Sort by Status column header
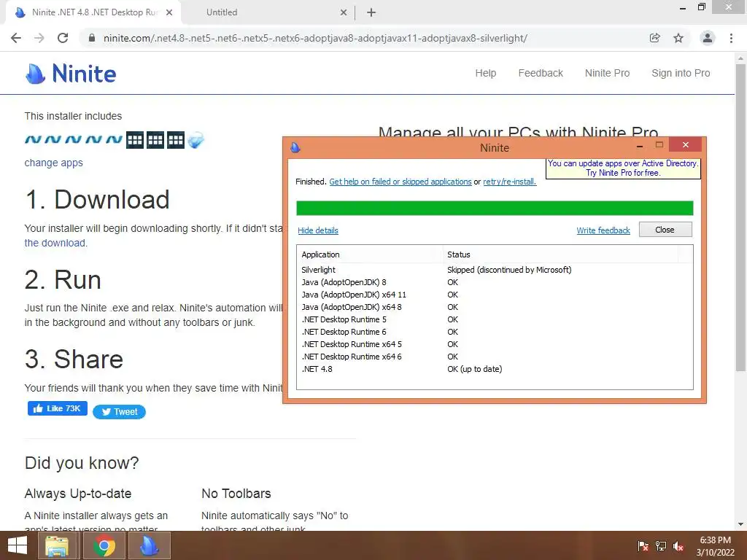This screenshot has width=747, height=560. (560, 254)
